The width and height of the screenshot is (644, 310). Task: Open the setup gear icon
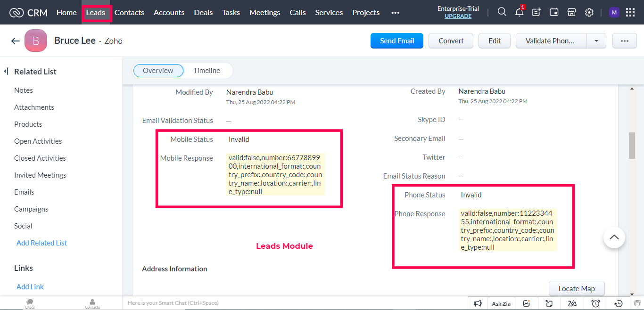click(589, 12)
